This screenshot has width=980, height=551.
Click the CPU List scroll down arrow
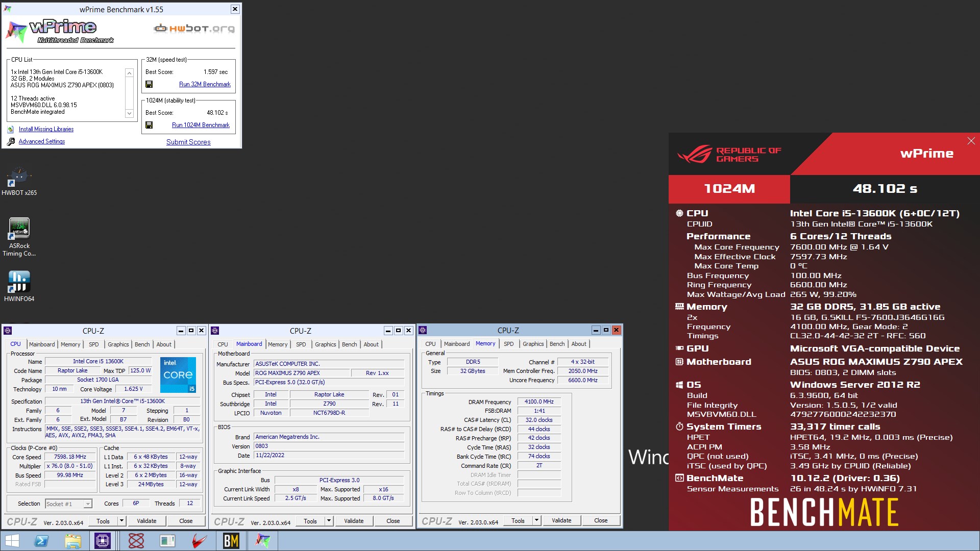[x=129, y=113]
